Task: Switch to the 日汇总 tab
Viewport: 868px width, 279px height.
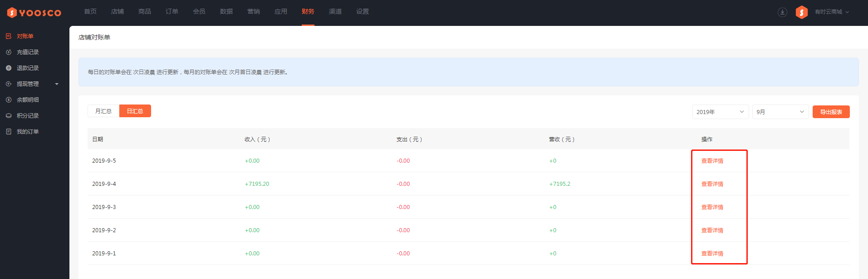Action: pos(135,111)
